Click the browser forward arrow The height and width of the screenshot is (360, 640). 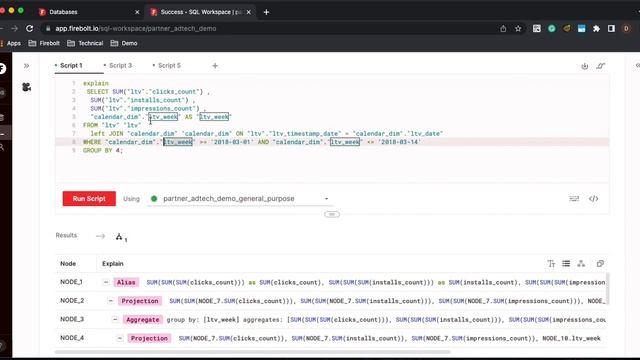point(14,29)
